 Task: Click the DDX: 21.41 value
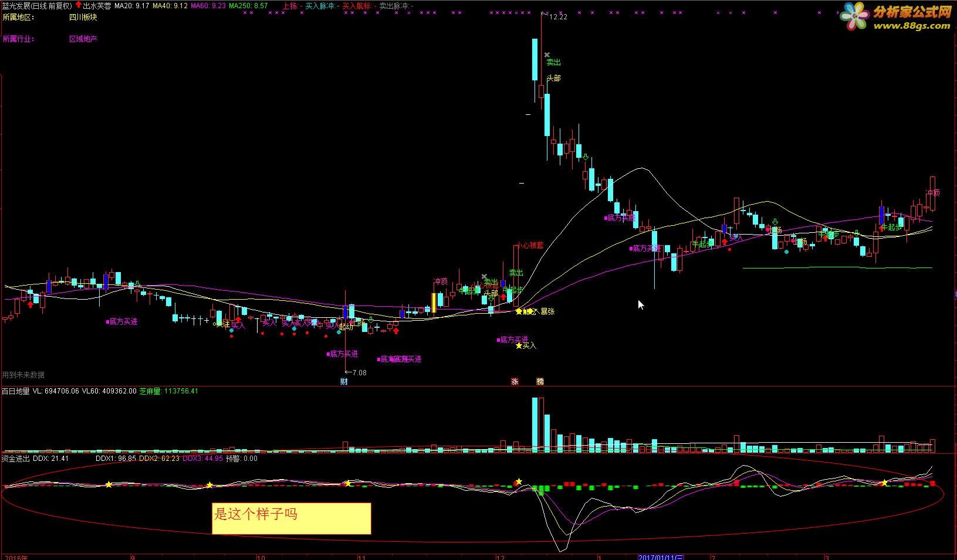click(50, 459)
